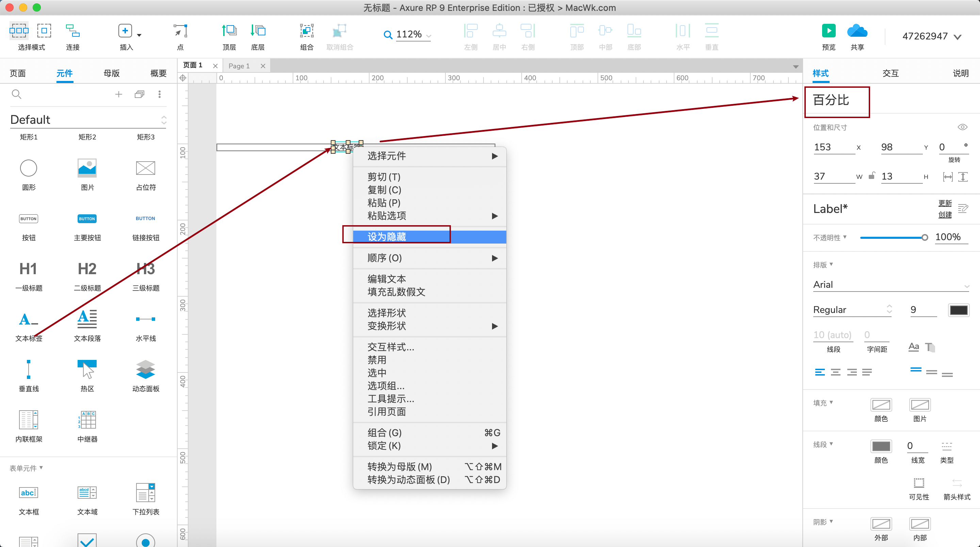Click the font size field 9

click(923, 310)
